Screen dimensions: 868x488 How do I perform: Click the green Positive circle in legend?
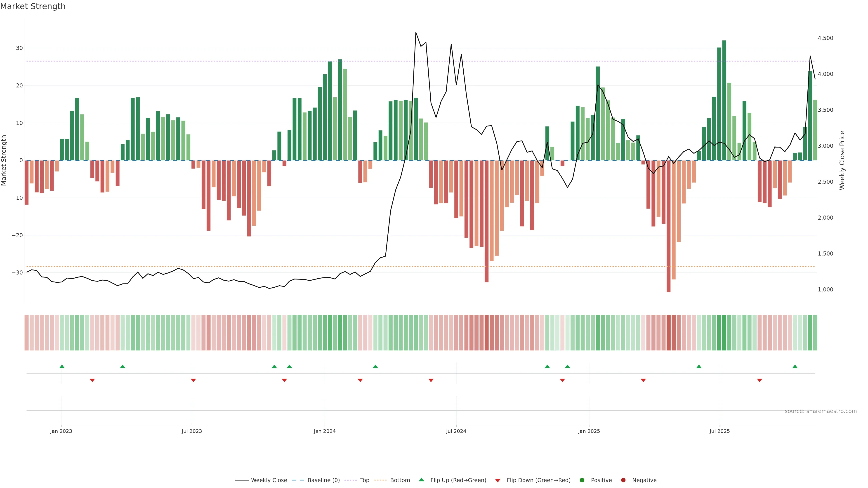click(x=582, y=480)
